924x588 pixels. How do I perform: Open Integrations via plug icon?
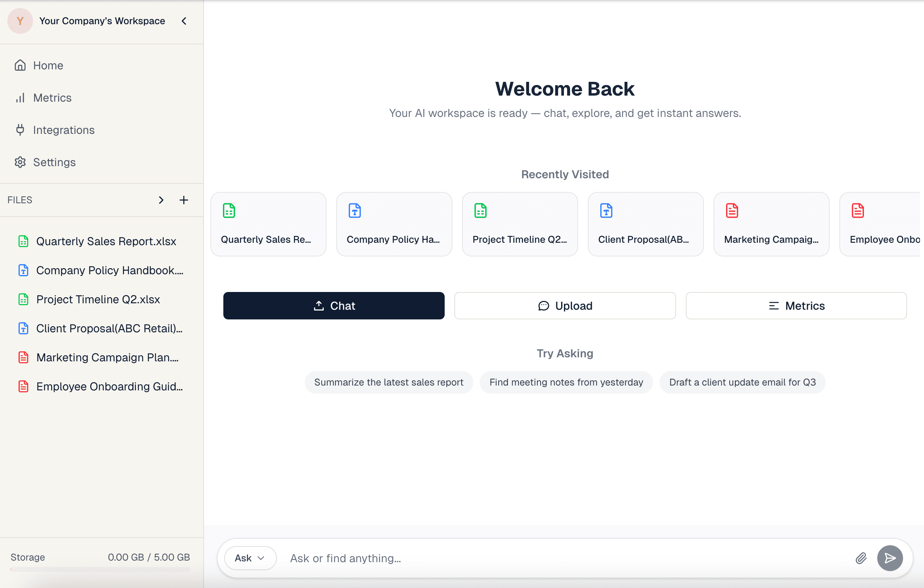[20, 130]
